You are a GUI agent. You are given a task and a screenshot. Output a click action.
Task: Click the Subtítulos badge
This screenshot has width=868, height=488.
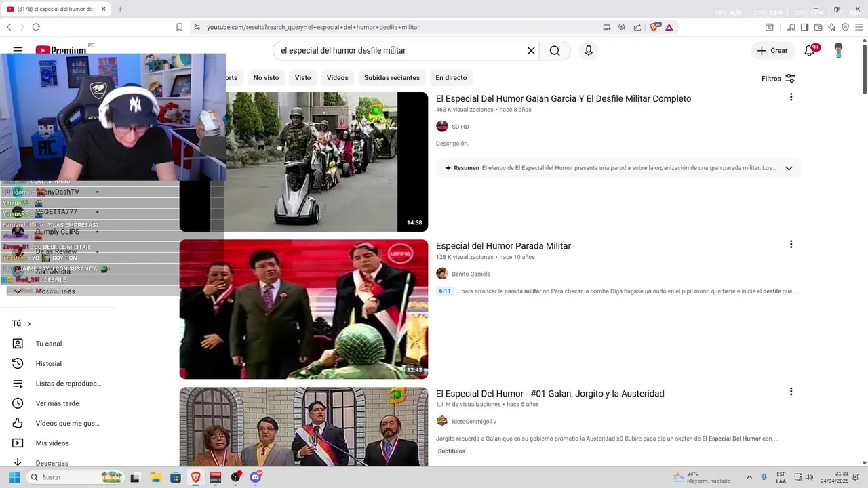click(452, 451)
